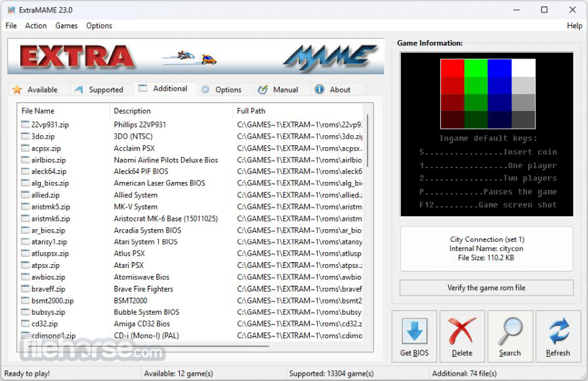Click description 'Phillips 22VP931'
The image size is (588, 381).
pyautogui.click(x=140, y=125)
